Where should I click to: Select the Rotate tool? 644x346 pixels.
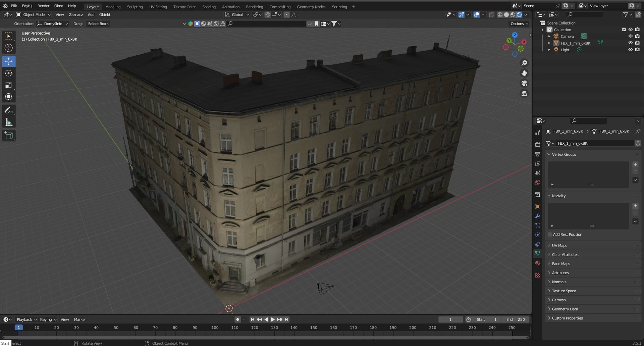coord(9,73)
